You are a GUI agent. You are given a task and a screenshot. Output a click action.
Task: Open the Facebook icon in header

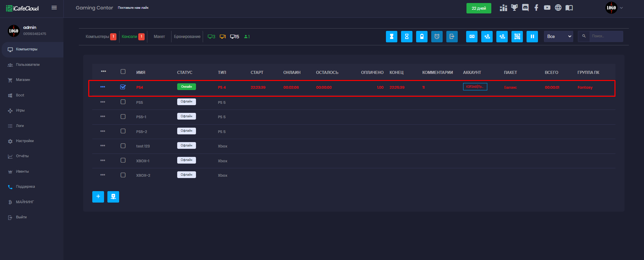(x=536, y=8)
